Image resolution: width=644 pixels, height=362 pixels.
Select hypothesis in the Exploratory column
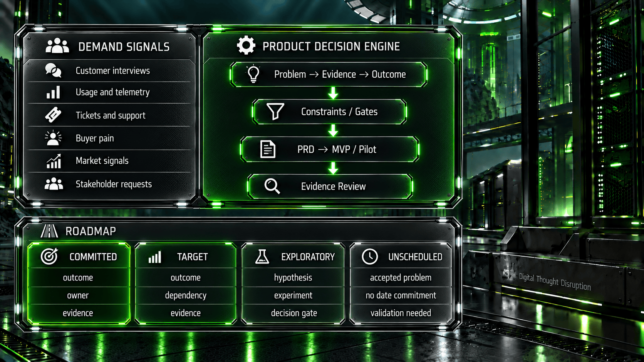[293, 278]
